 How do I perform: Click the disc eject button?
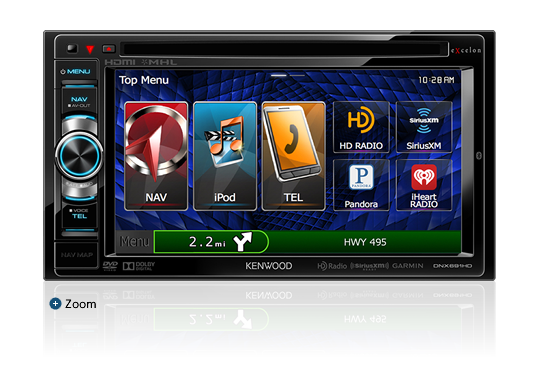tap(109, 49)
